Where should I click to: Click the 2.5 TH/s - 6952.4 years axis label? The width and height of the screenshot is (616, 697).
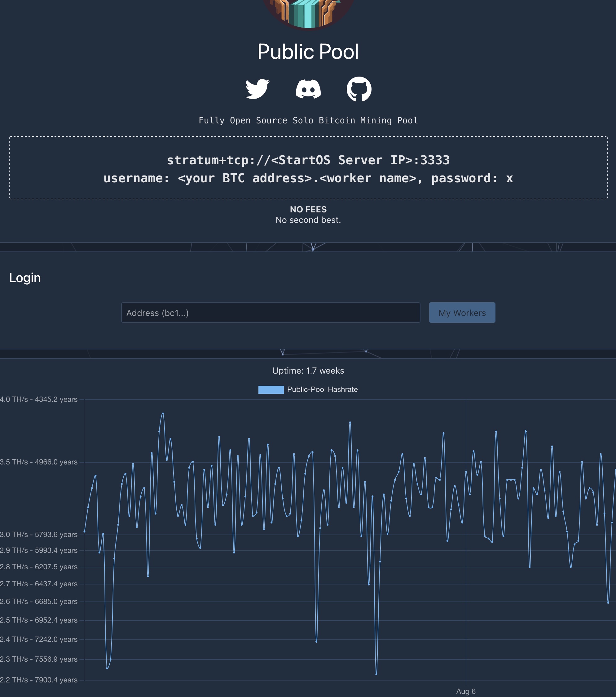click(x=39, y=620)
